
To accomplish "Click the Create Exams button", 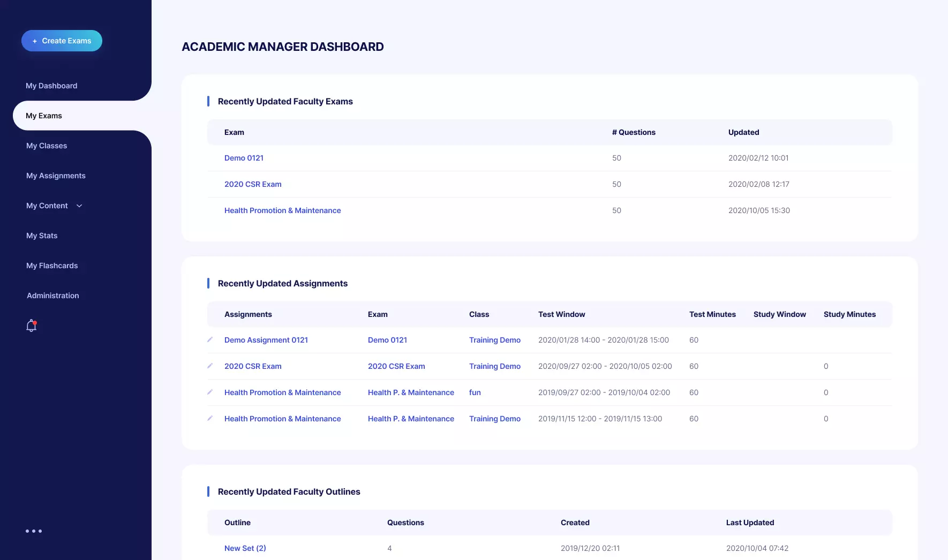I will (x=62, y=41).
